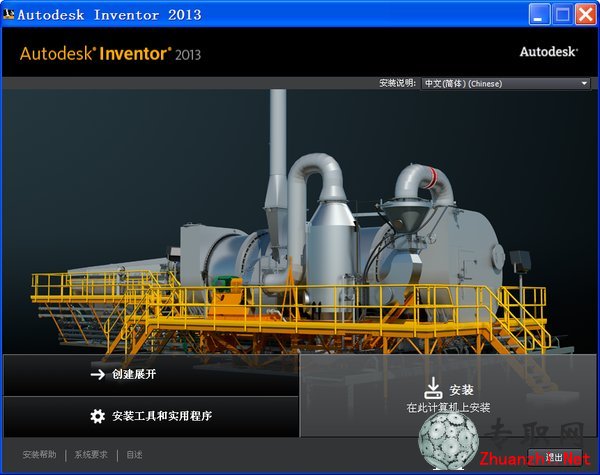
Task: Open the 安装说明 language dropdown
Action: pyautogui.click(x=505, y=83)
